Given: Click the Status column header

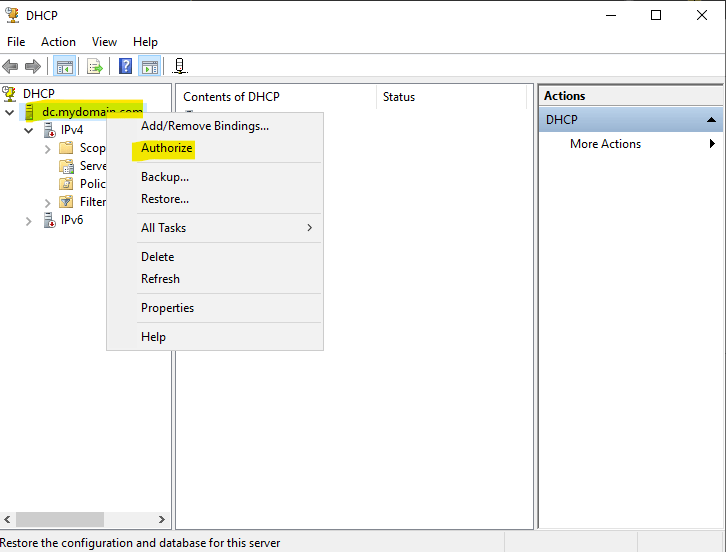Looking at the screenshot, I should point(399,97).
